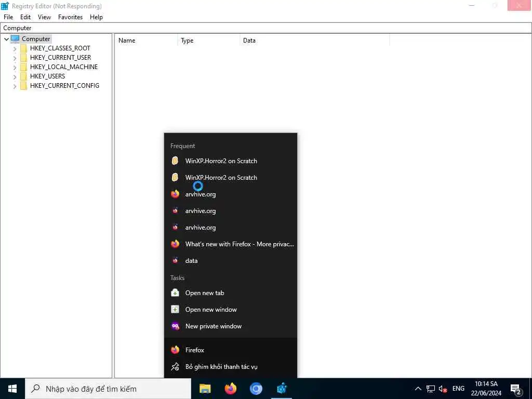Click the private window mask icon
The width and height of the screenshot is (532, 399).
175,326
